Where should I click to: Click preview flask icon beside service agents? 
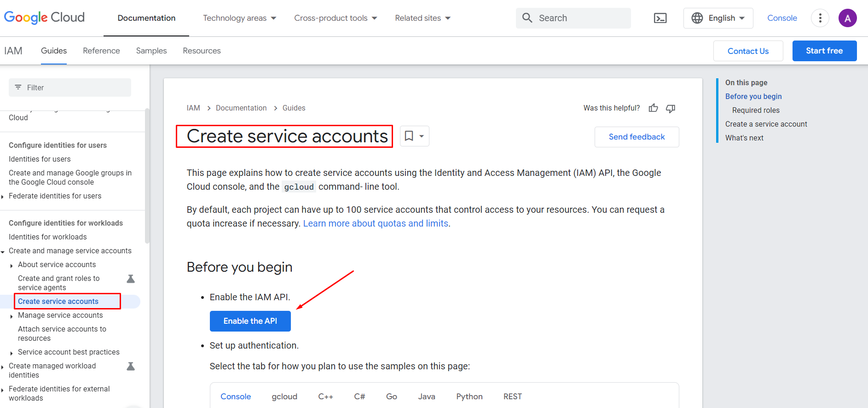(131, 279)
